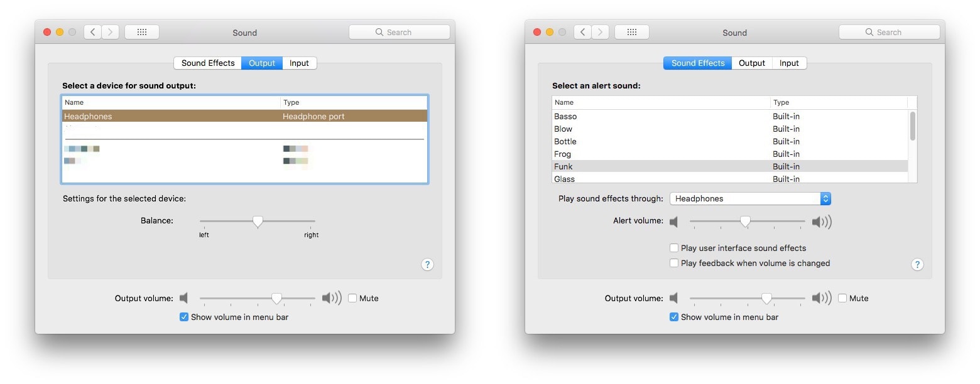Click Search field in right window

click(890, 32)
